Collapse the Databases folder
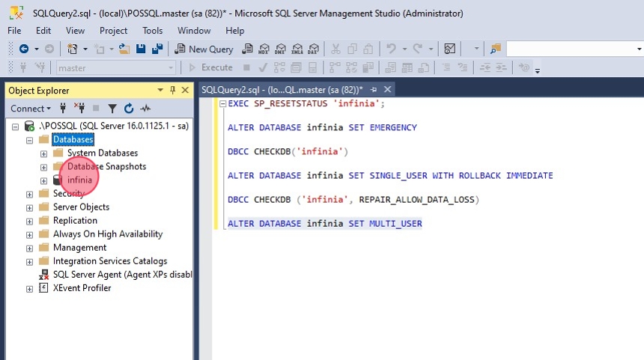Viewport: 644px width, 360px height. point(30,140)
